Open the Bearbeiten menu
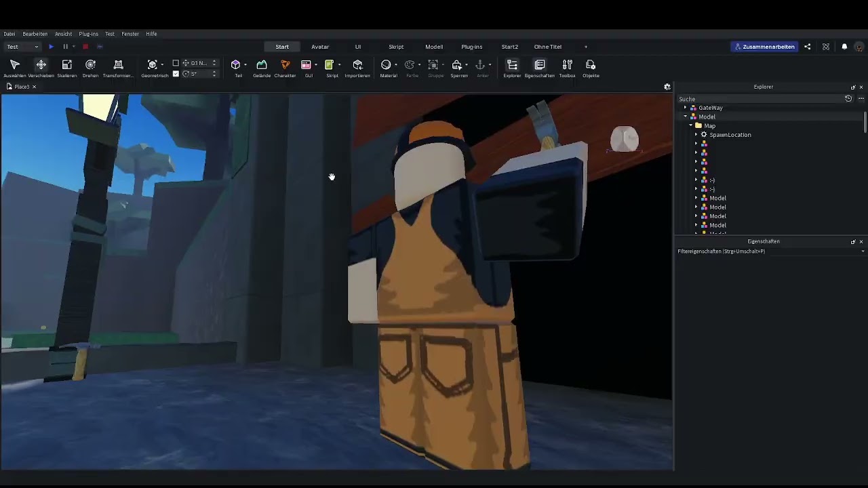Viewport: 868px width, 488px height. click(35, 34)
